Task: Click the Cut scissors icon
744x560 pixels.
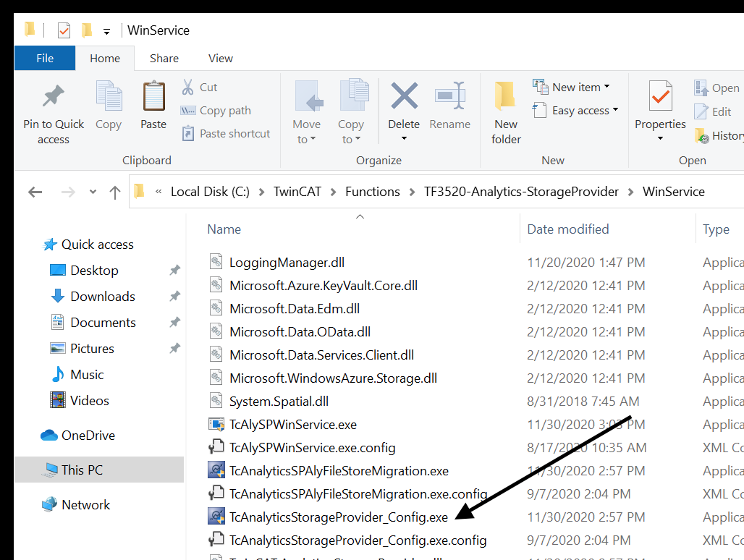Action: [188, 88]
